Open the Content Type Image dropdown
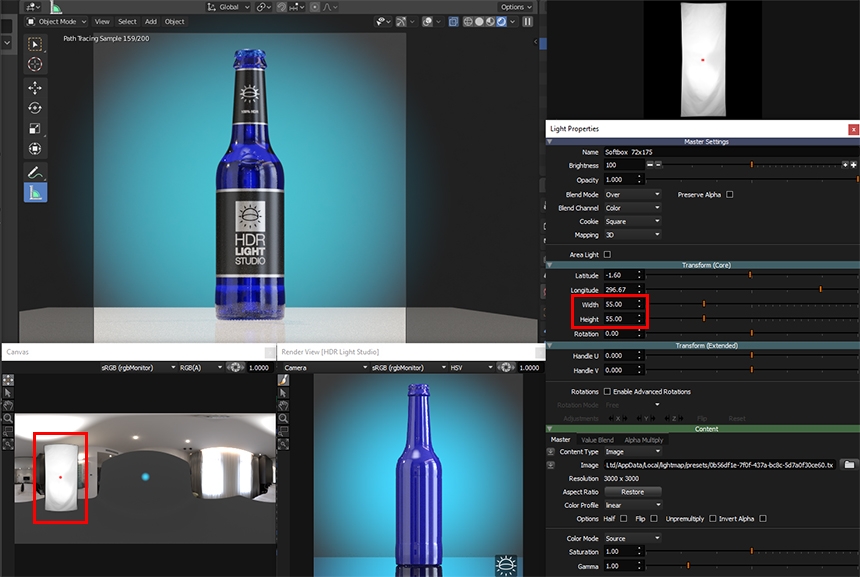Screen dimensions: 860x577 pyautogui.click(x=632, y=452)
